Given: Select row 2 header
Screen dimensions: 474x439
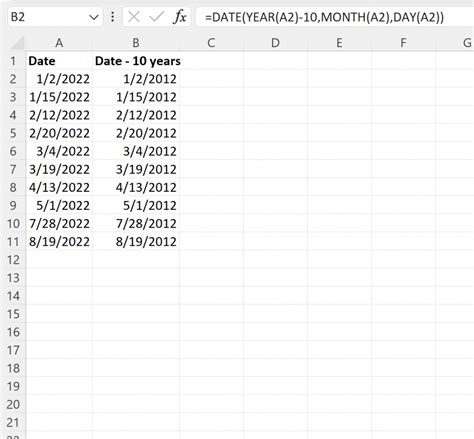Looking at the screenshot, I should pos(13,79).
